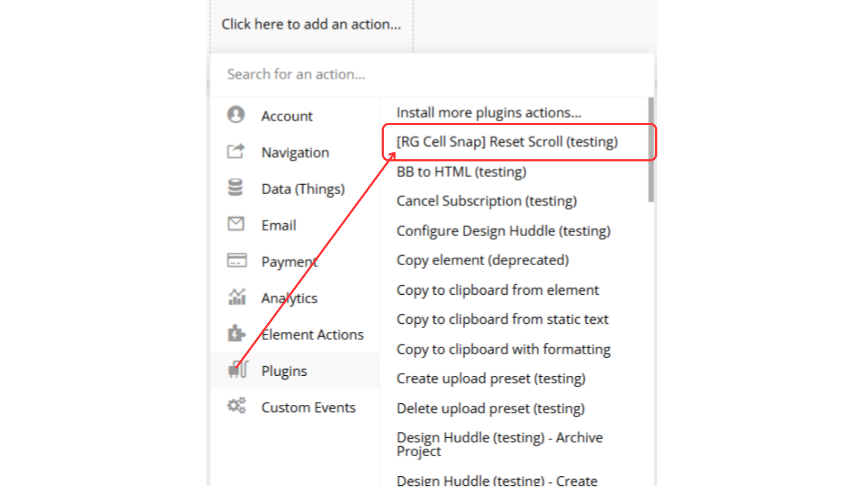This screenshot has height=489, width=868.
Task: Focus the Search for an action field
Action: pyautogui.click(x=431, y=75)
